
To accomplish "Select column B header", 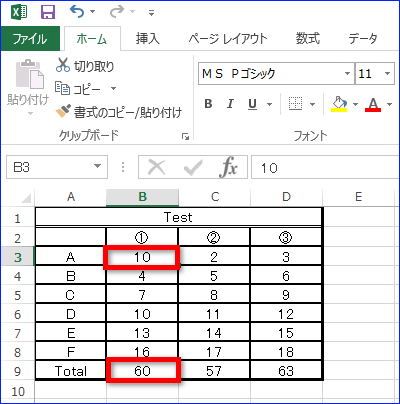I will 142,197.
